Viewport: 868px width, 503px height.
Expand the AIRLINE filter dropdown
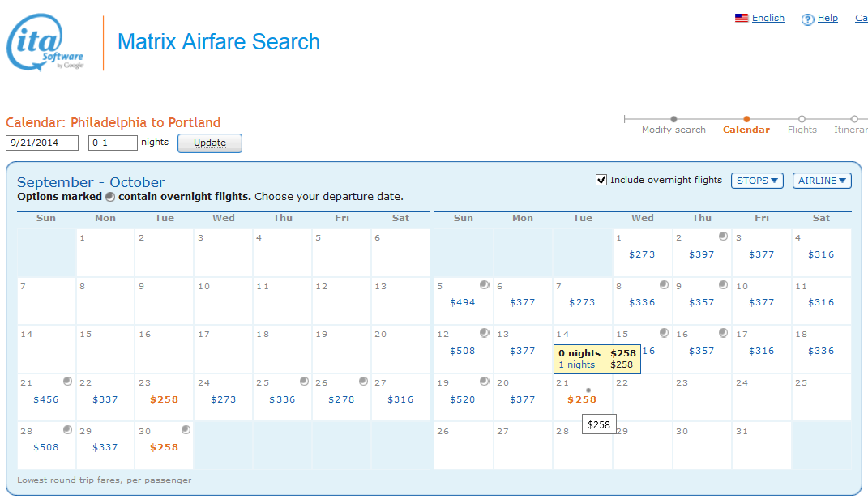[822, 181]
